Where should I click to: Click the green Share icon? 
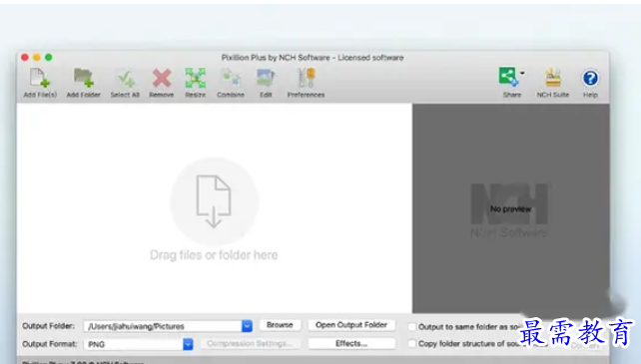click(508, 77)
